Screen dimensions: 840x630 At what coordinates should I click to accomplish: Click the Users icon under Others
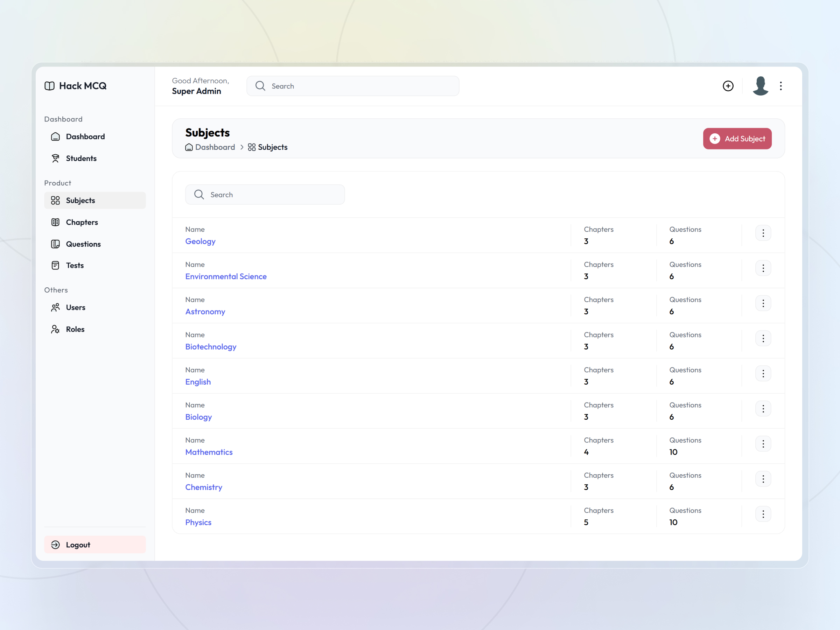pos(55,307)
